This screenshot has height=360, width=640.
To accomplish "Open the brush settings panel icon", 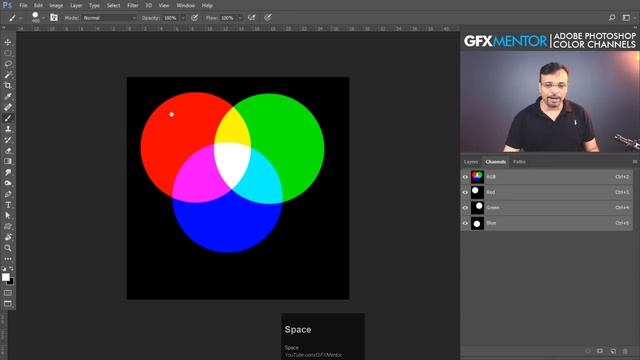I will coord(53,18).
